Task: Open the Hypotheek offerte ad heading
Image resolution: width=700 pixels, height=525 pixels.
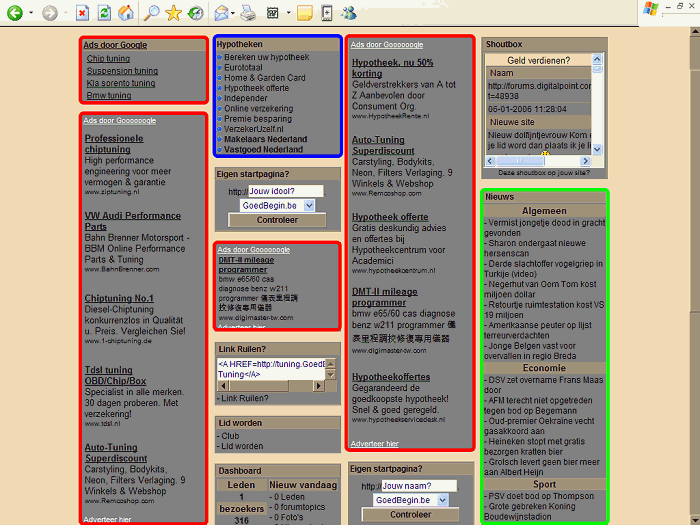Action: click(x=390, y=217)
